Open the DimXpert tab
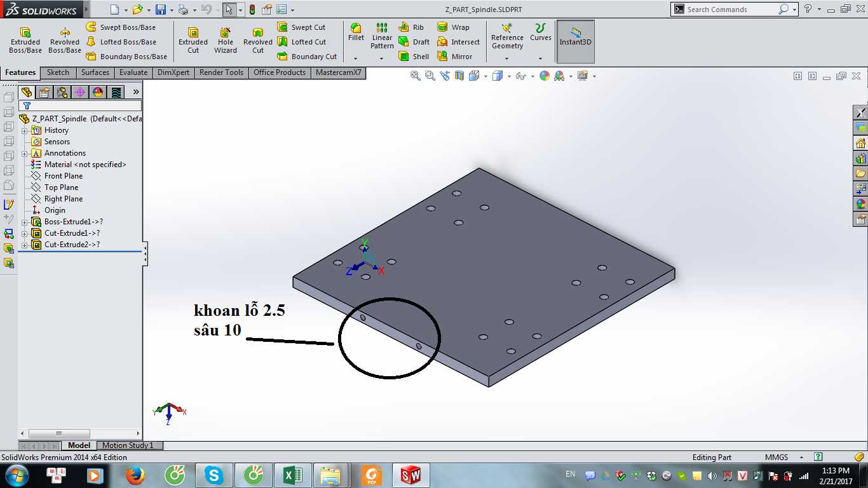Image resolution: width=868 pixels, height=488 pixels. 173,72
